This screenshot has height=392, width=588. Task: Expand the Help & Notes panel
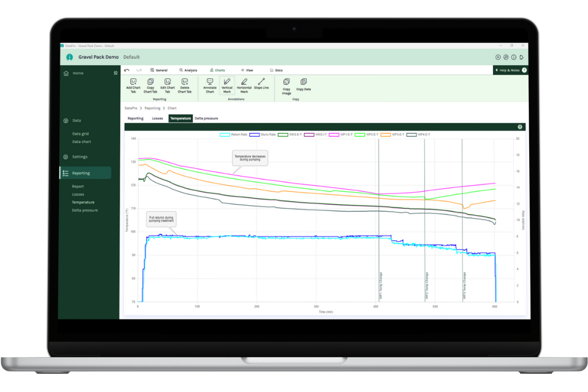510,70
